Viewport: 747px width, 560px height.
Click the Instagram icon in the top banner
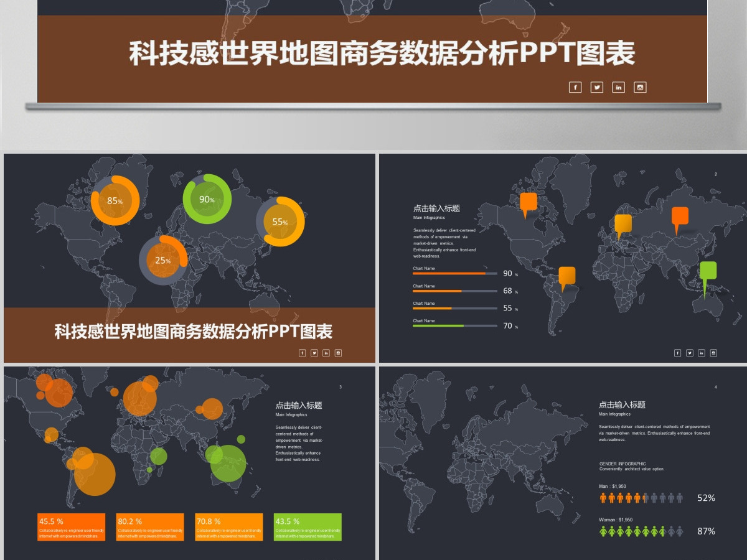pyautogui.click(x=640, y=87)
